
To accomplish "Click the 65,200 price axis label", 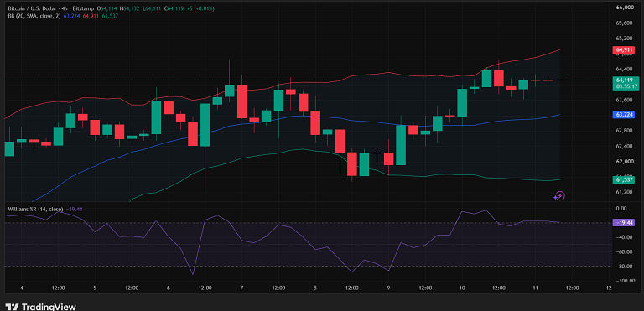I will point(624,39).
